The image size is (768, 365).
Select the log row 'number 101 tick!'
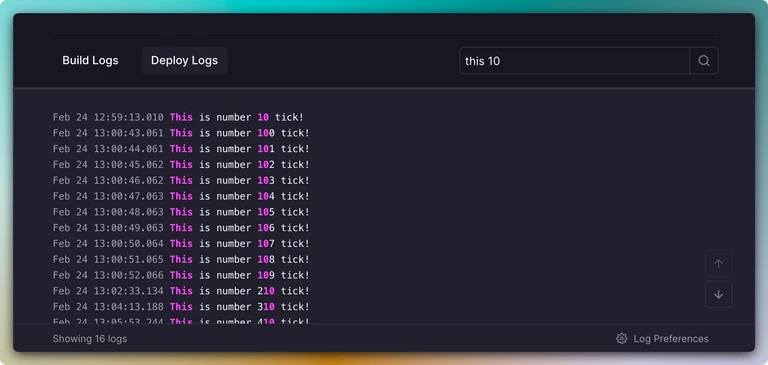click(181, 148)
